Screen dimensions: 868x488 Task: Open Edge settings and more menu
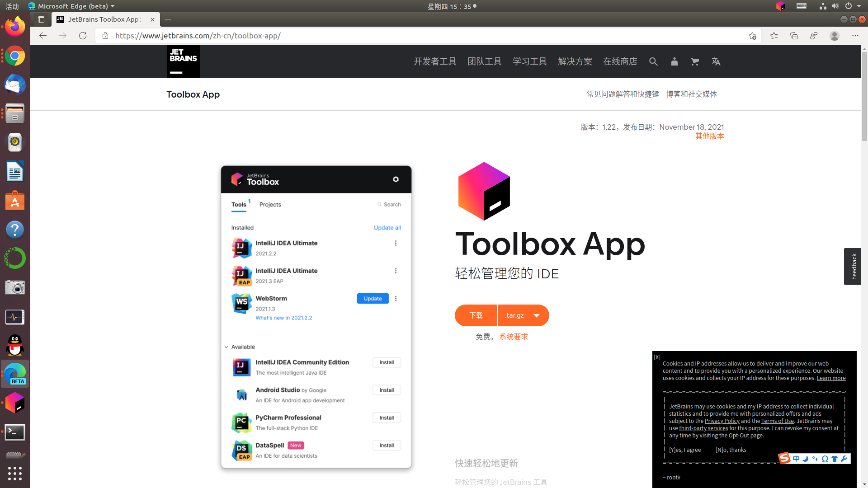[855, 36]
